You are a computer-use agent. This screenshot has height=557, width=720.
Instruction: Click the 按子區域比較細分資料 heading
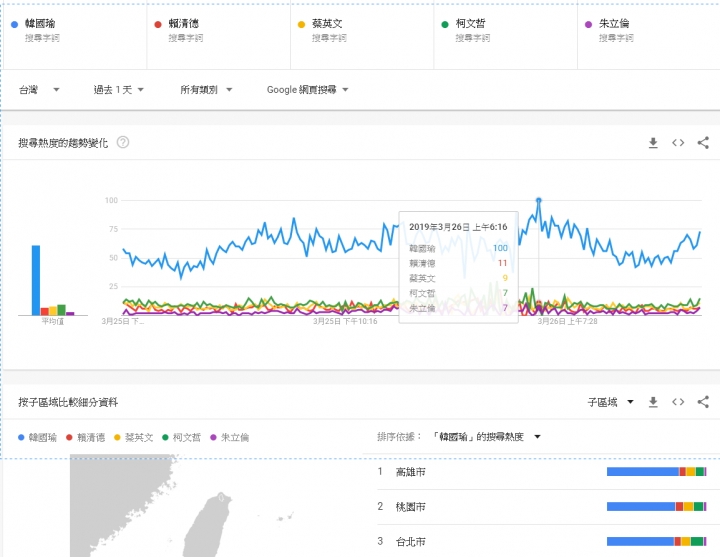(68, 402)
